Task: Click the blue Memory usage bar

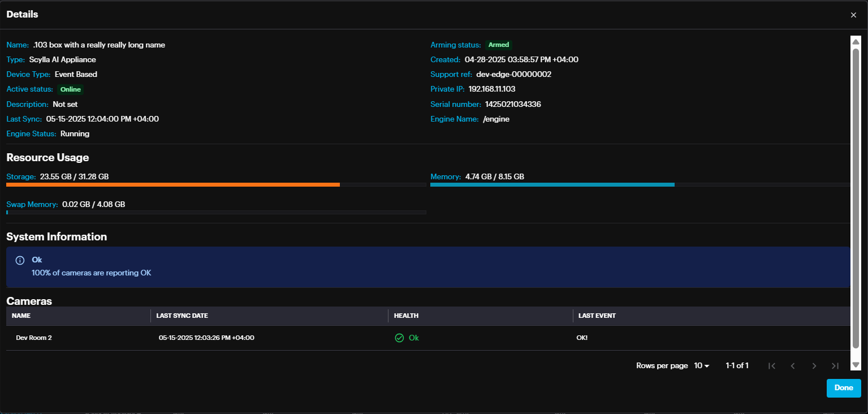Action: (552, 184)
